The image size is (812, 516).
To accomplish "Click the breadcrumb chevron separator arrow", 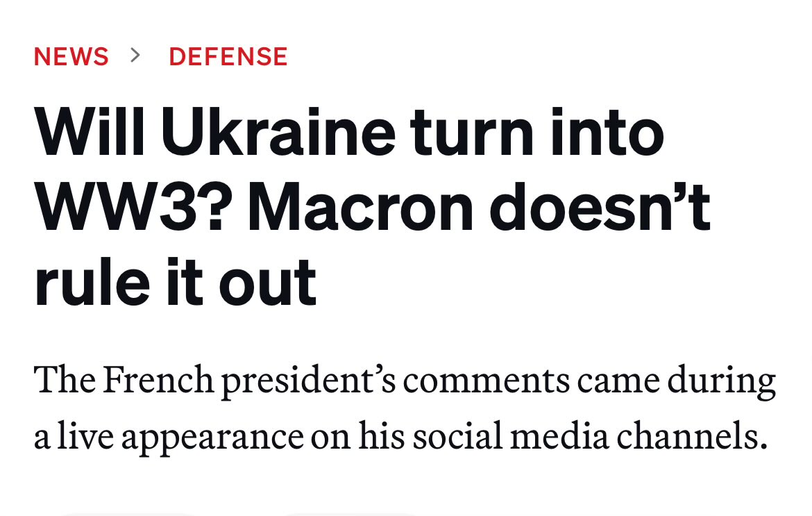I will pyautogui.click(x=136, y=55).
